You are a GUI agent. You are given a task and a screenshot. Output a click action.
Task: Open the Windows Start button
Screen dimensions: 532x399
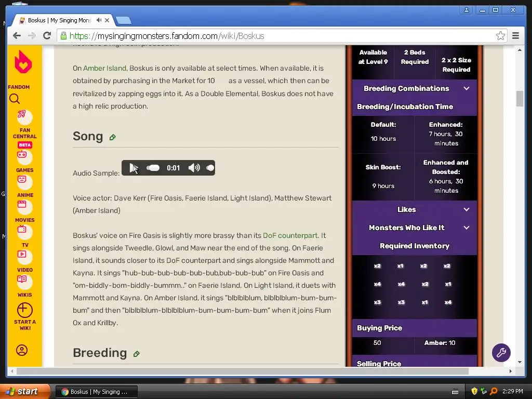pos(24,392)
